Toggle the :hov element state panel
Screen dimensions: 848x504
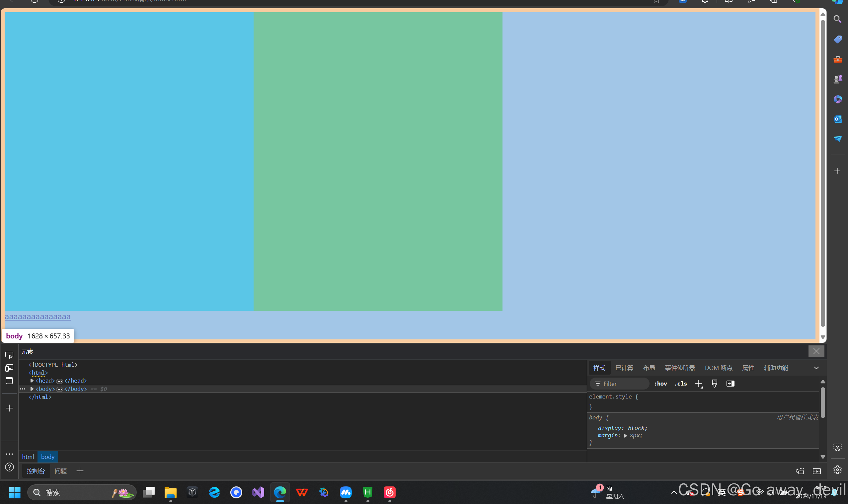click(660, 384)
